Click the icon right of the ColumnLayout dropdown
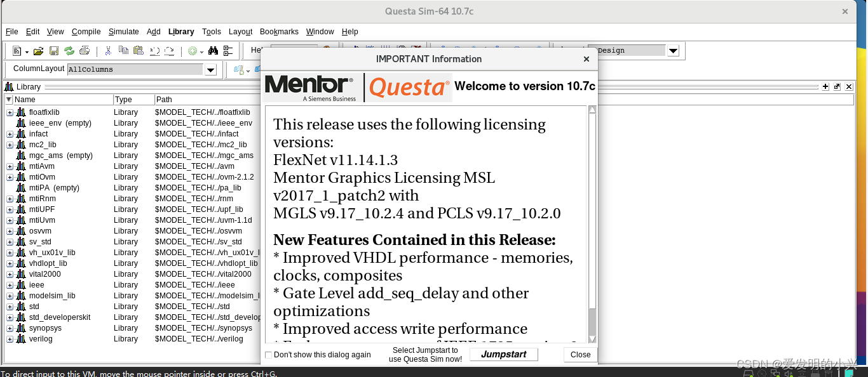Viewport: 868px width, 377px height. [238, 69]
